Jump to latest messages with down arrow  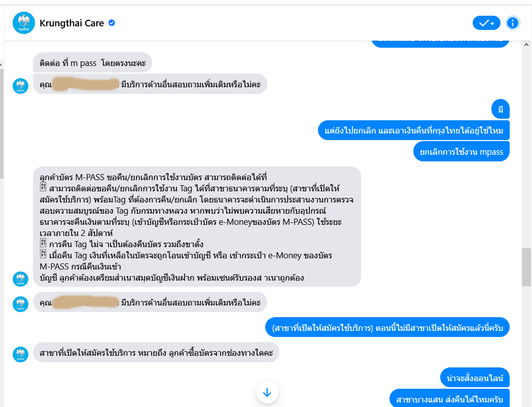[267, 393]
